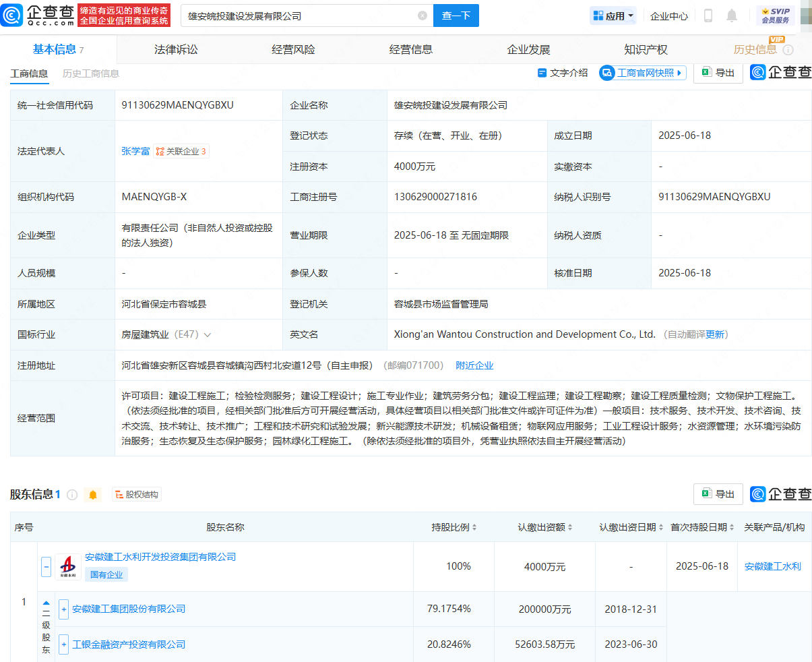812x662 pixels.
Task: Select 工商信息 sub-tab
Action: [x=29, y=73]
